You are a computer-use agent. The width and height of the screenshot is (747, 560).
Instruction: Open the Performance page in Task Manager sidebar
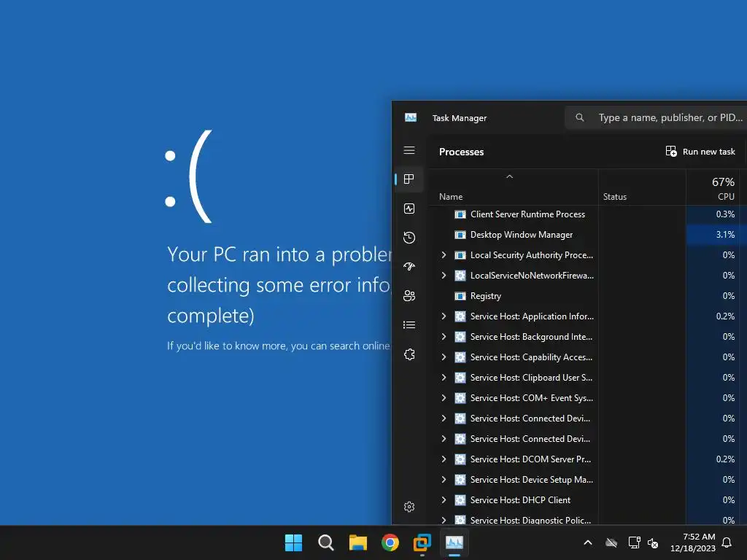point(409,209)
